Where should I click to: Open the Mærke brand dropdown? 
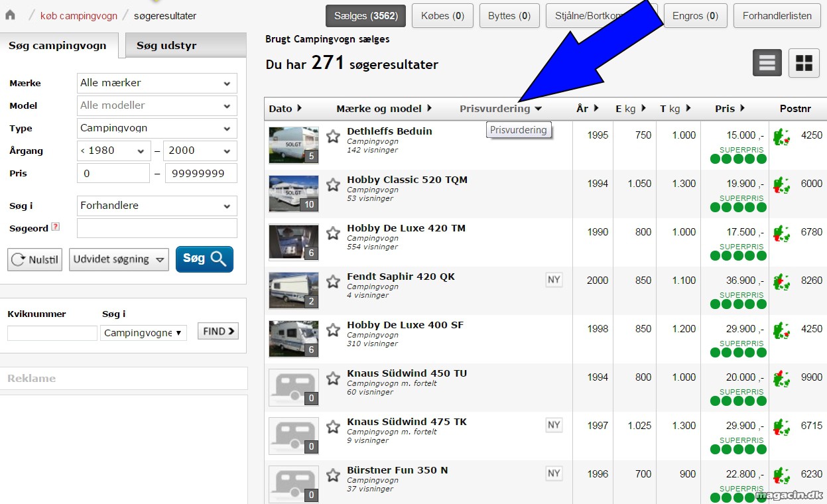[157, 83]
